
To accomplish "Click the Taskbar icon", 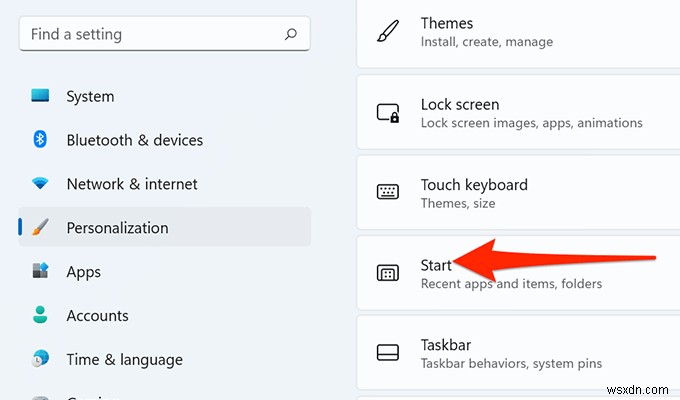I will pos(388,353).
